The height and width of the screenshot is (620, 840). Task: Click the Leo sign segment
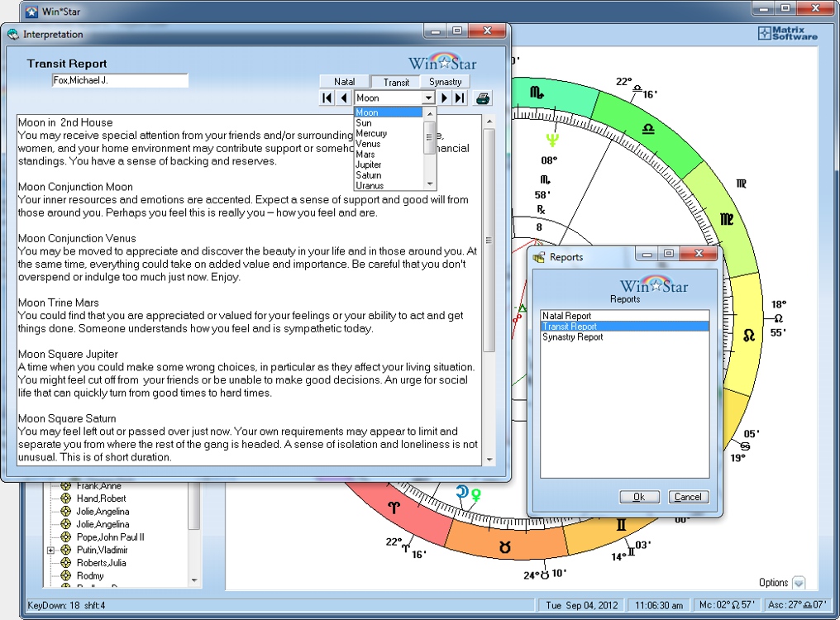[748, 336]
